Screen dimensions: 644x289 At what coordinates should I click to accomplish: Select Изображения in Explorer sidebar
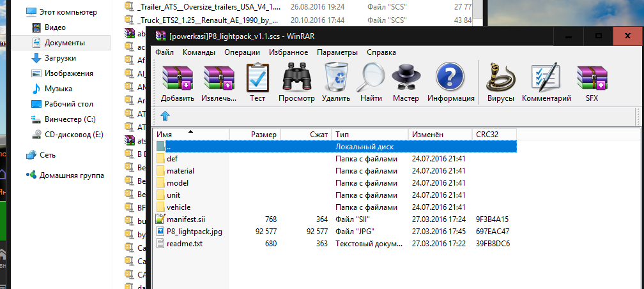pyautogui.click(x=63, y=73)
